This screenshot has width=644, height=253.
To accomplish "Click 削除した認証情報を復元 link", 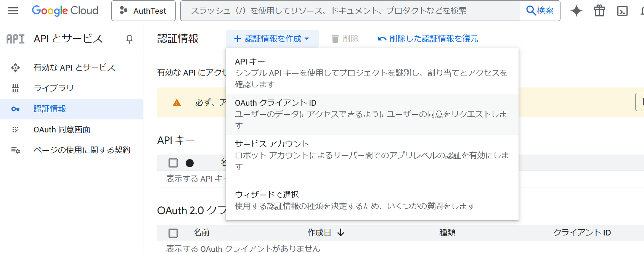I will pyautogui.click(x=428, y=39).
